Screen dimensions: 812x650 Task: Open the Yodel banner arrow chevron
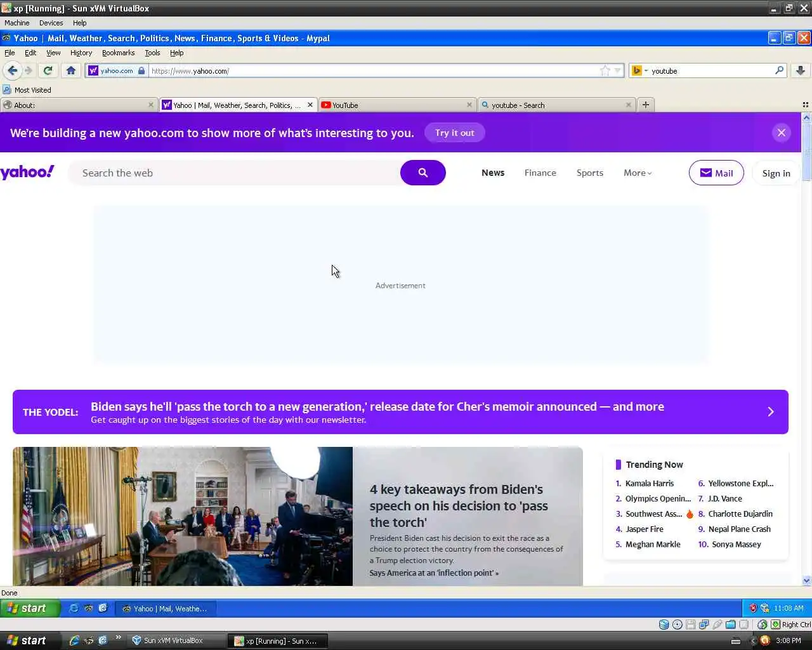pos(771,412)
